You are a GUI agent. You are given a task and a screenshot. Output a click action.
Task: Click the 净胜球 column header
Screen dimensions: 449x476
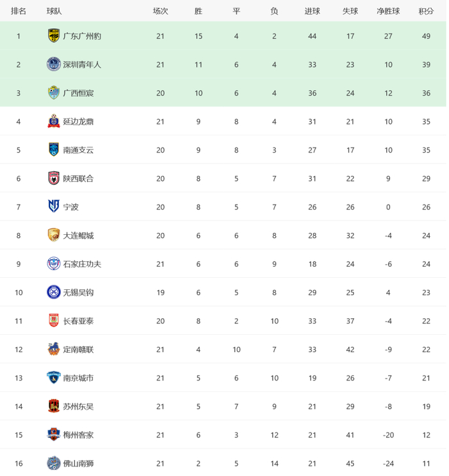(388, 12)
